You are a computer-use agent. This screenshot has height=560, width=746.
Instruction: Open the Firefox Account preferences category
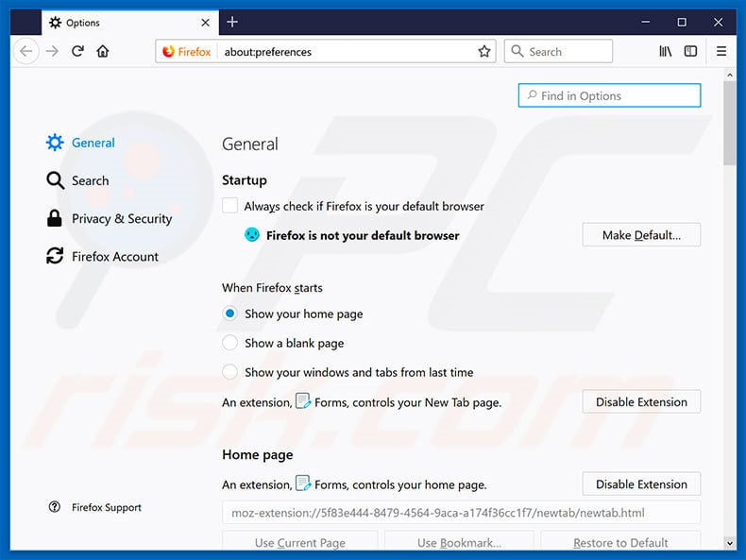pyautogui.click(x=102, y=256)
